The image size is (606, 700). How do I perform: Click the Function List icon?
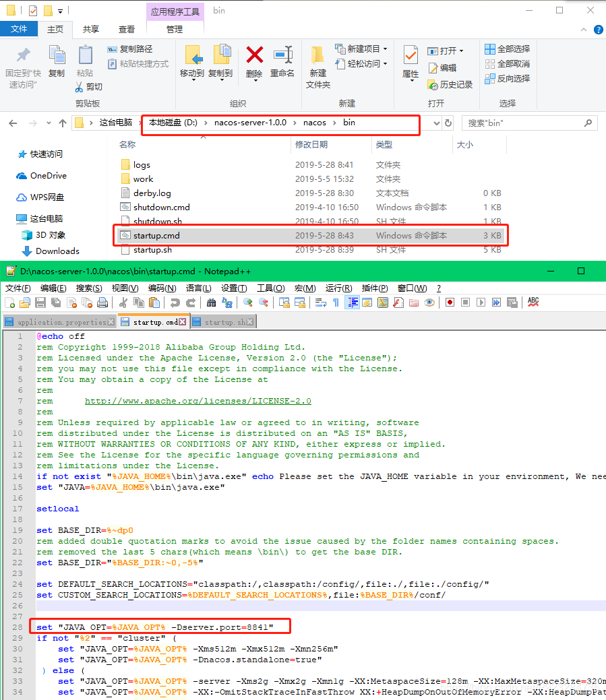[398, 303]
